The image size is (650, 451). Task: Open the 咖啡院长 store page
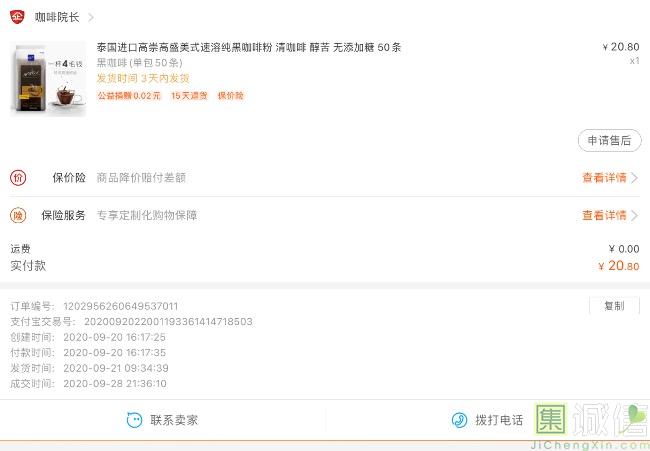coord(57,17)
